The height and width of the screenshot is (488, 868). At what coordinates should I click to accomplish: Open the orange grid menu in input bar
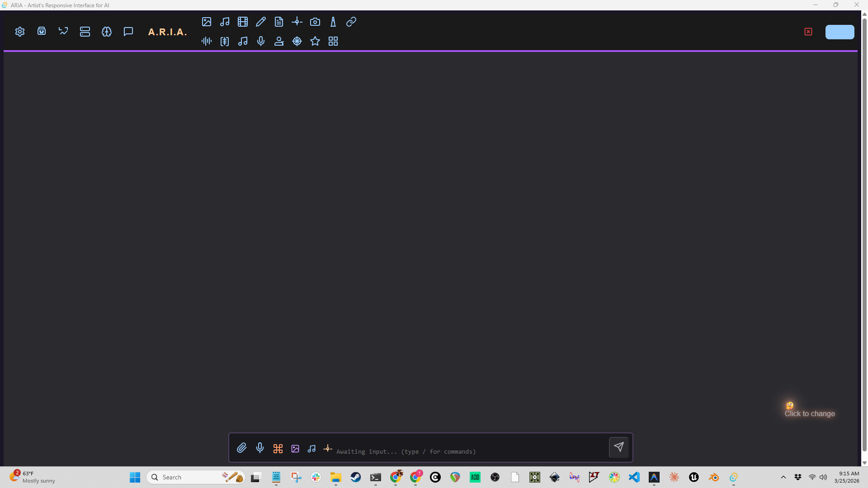[x=278, y=448]
